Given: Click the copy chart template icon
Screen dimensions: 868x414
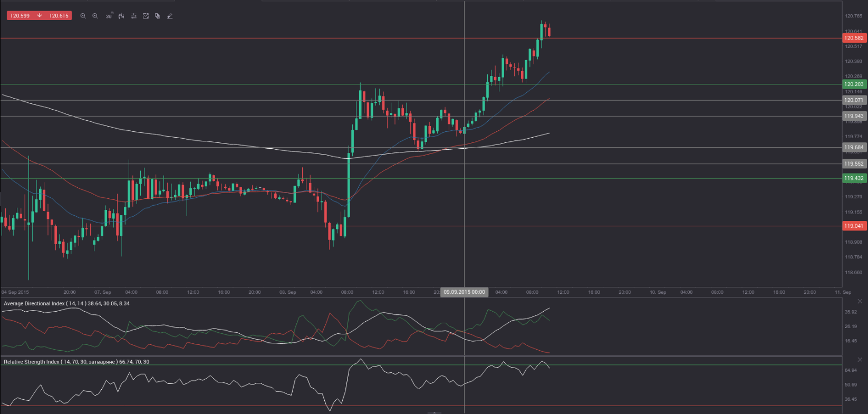Looking at the screenshot, I should click(158, 16).
